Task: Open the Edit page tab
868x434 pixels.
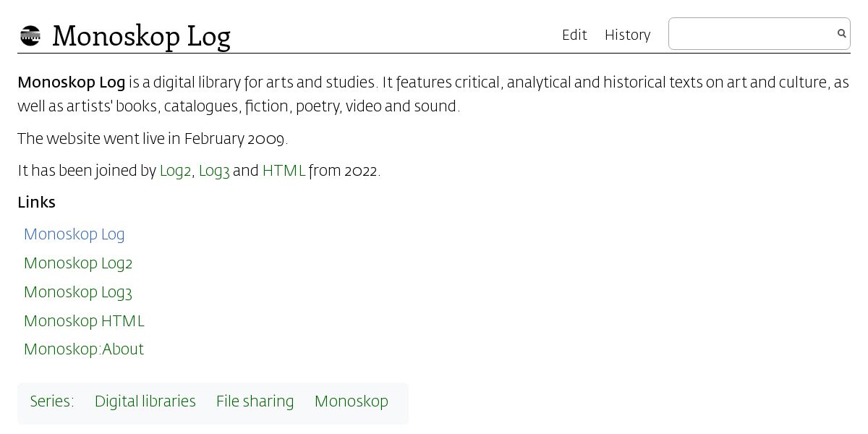Action: (x=574, y=35)
